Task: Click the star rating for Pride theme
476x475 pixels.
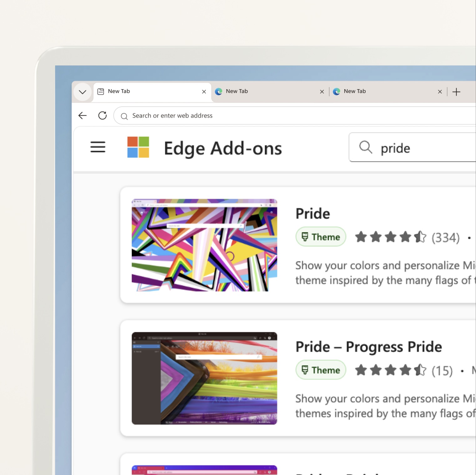Action: click(391, 237)
